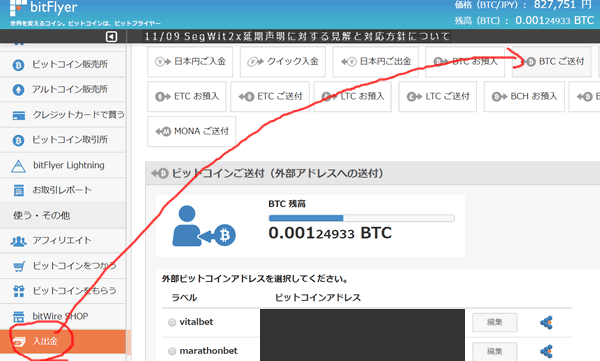Click the 残高 (BTC) balance in the top header

tap(524, 20)
